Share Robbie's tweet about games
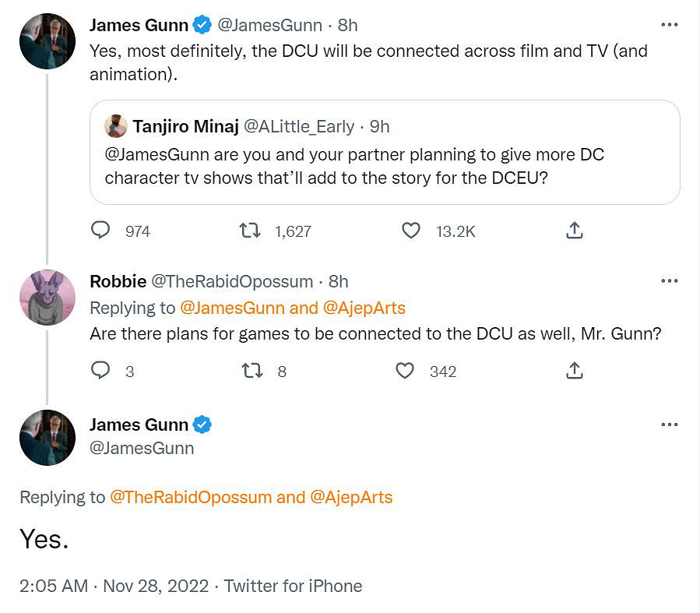Viewport: 700px width, 613px height. coord(574,371)
